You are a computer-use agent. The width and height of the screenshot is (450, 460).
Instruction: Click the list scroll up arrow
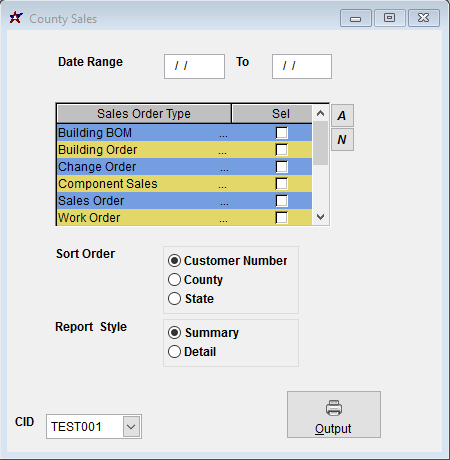pos(321,114)
